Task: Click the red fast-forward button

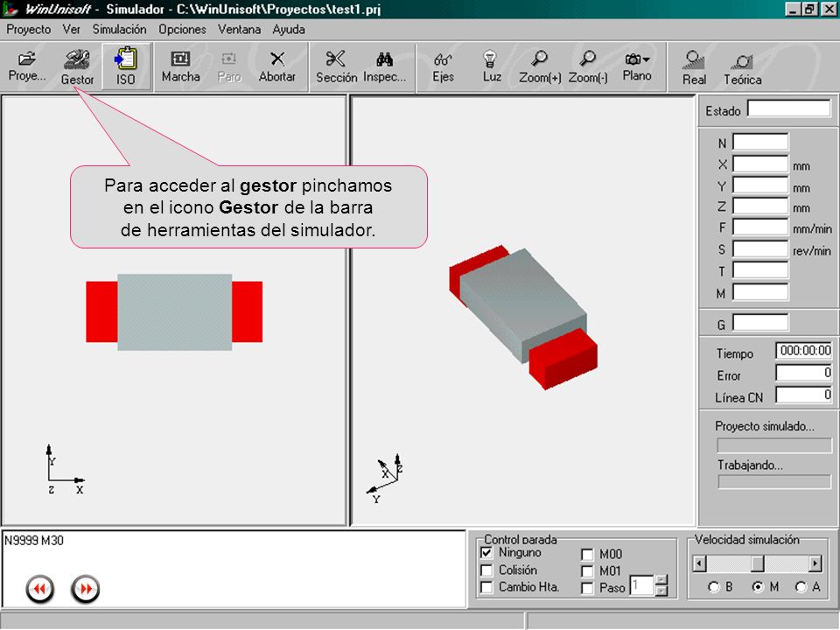Action: (85, 589)
